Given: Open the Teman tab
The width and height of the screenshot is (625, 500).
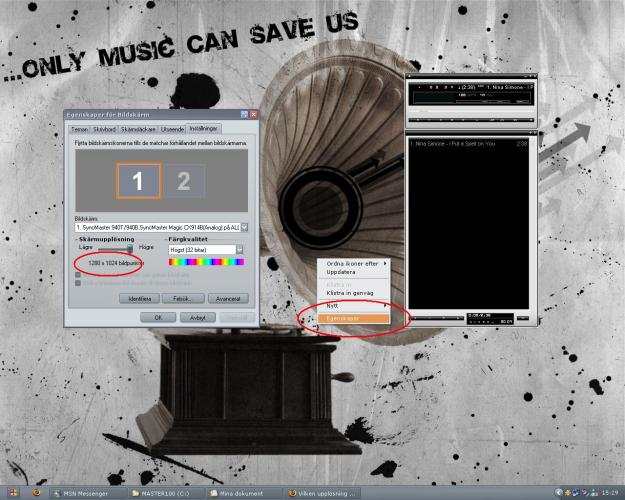Looking at the screenshot, I should pos(79,129).
